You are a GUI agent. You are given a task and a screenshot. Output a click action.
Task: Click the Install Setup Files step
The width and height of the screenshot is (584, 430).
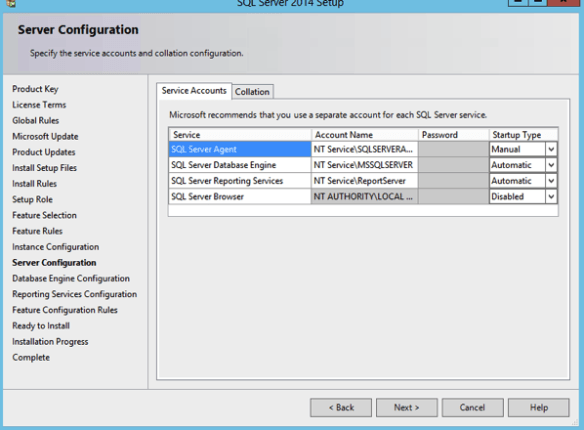[45, 168]
